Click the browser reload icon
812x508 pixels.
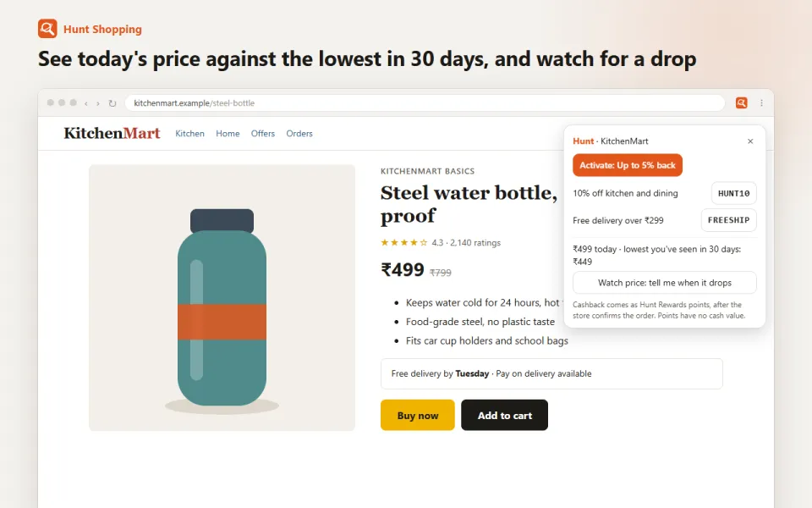pyautogui.click(x=112, y=103)
